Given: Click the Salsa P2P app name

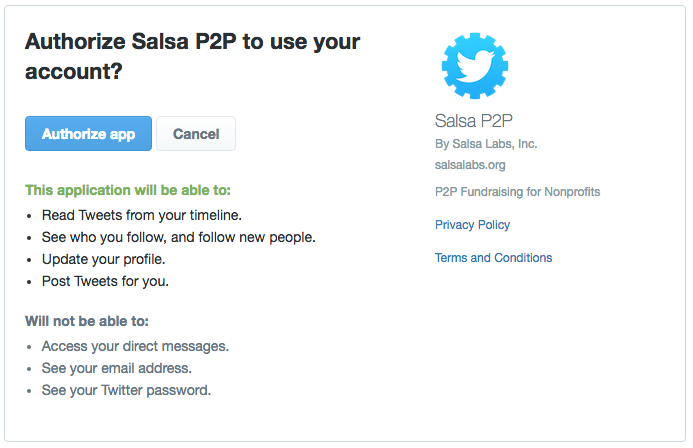Looking at the screenshot, I should (473, 121).
